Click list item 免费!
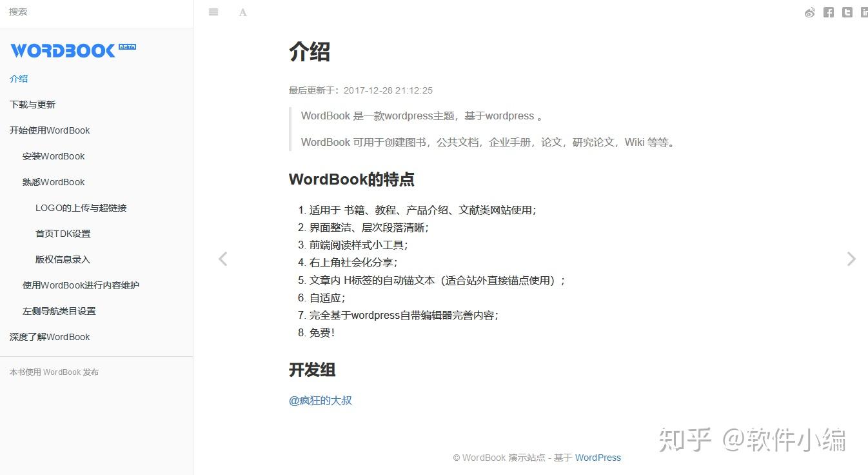Viewport: 868px width, 475px height. point(322,333)
